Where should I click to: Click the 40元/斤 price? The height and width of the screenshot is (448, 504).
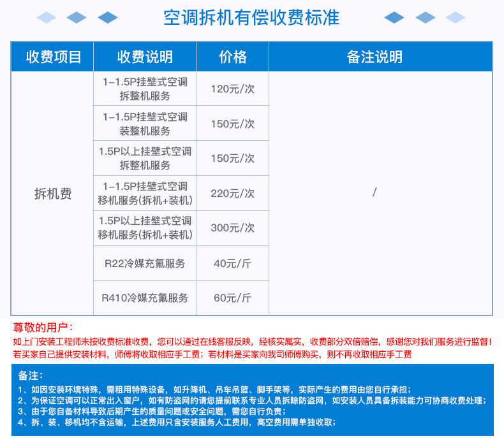pos(233,263)
